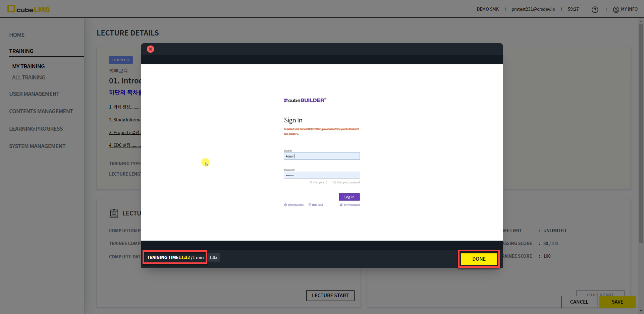Open MY INFO user profile
Viewport: 644px width, 314px height.
click(x=625, y=9)
